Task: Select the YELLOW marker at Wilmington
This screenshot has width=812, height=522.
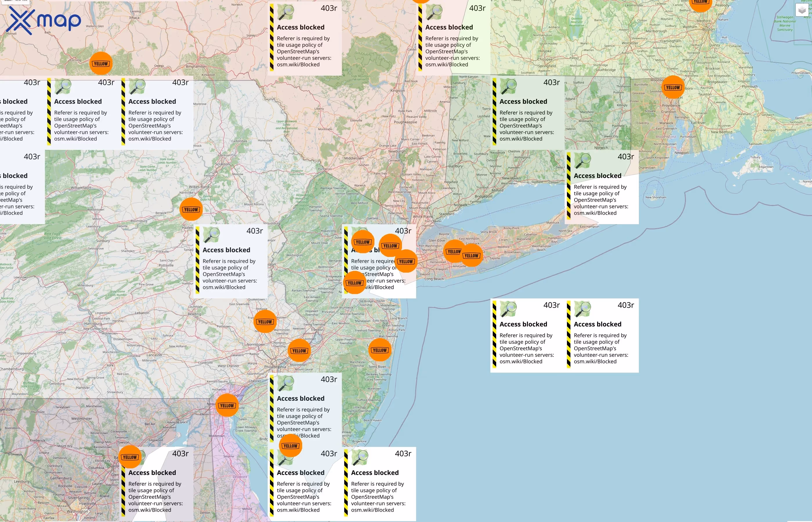Action: (x=227, y=405)
